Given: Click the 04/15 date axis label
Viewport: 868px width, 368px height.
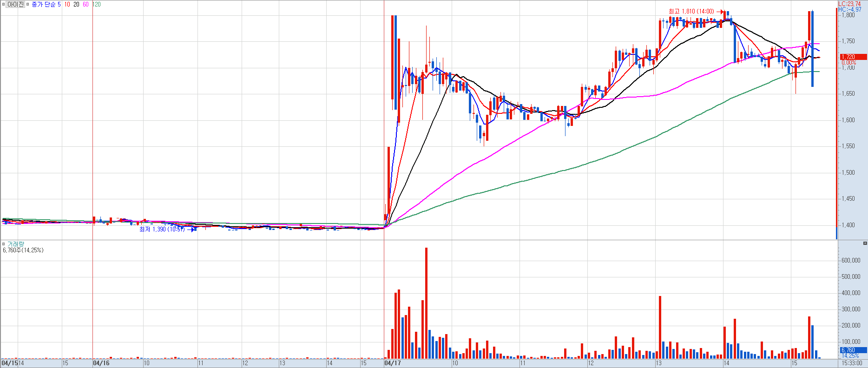Looking at the screenshot, I should 9,363.
